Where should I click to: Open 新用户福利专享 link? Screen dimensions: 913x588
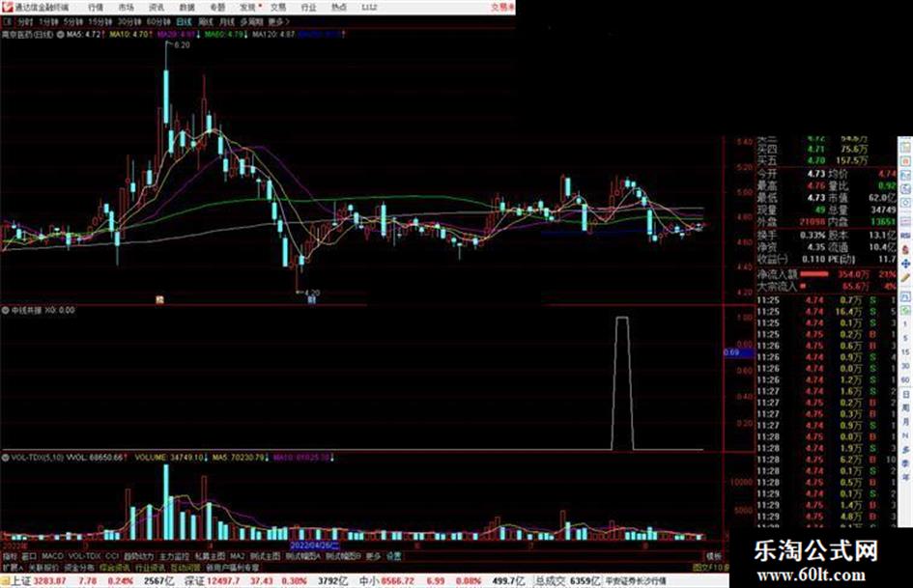232,567
